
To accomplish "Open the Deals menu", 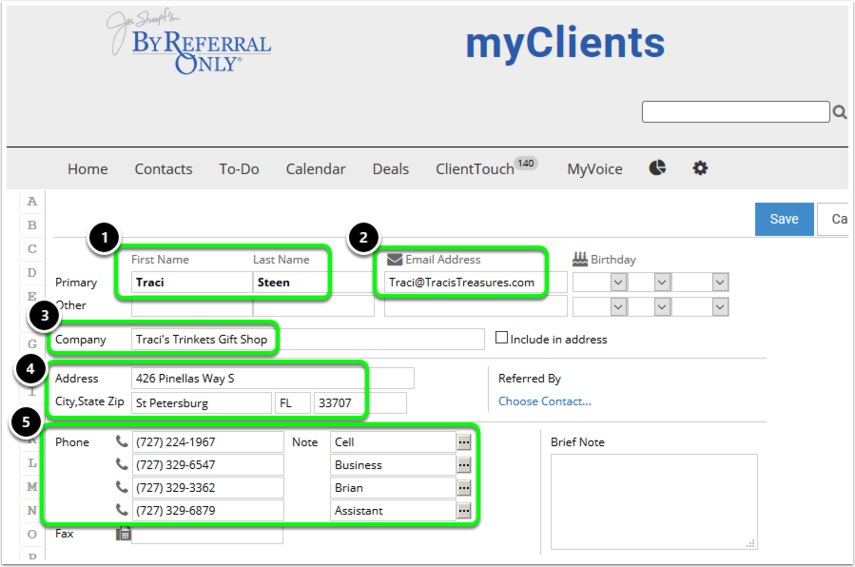I will pos(390,169).
